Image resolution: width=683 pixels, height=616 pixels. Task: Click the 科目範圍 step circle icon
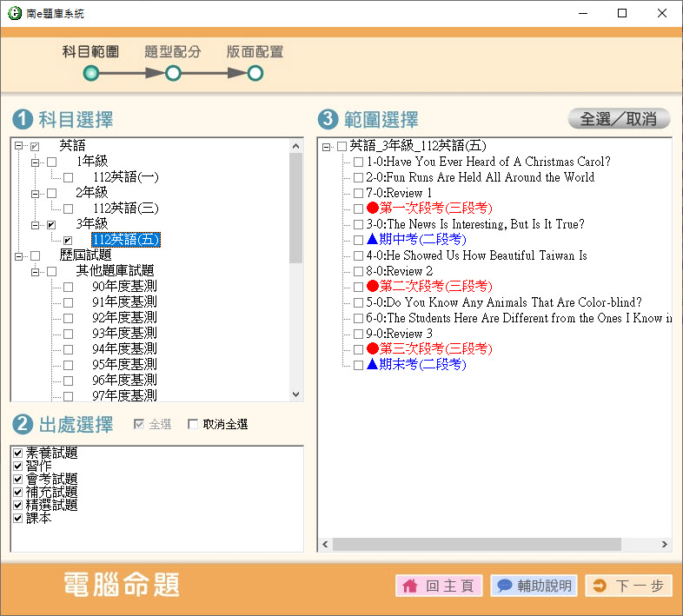pos(91,74)
